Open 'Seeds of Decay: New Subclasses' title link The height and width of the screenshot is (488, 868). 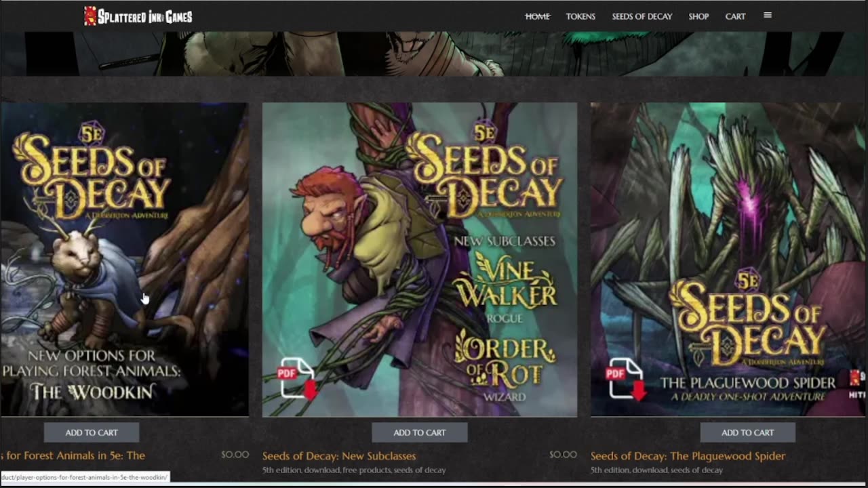coord(339,456)
